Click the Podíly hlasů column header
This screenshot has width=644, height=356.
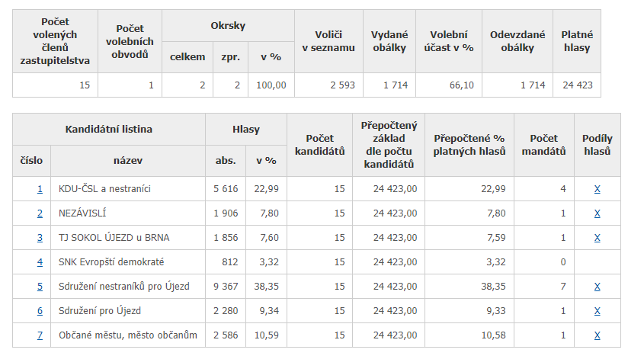coord(598,145)
